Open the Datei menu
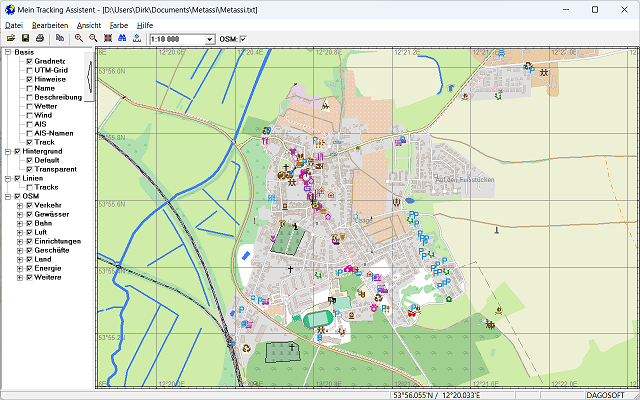Screen dimensions: 640x400 click(x=14, y=23)
